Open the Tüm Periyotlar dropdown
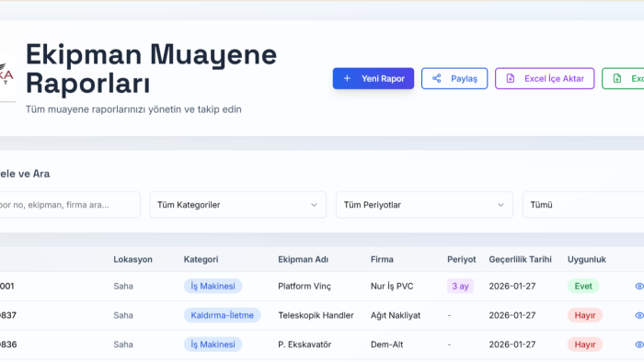 click(424, 205)
